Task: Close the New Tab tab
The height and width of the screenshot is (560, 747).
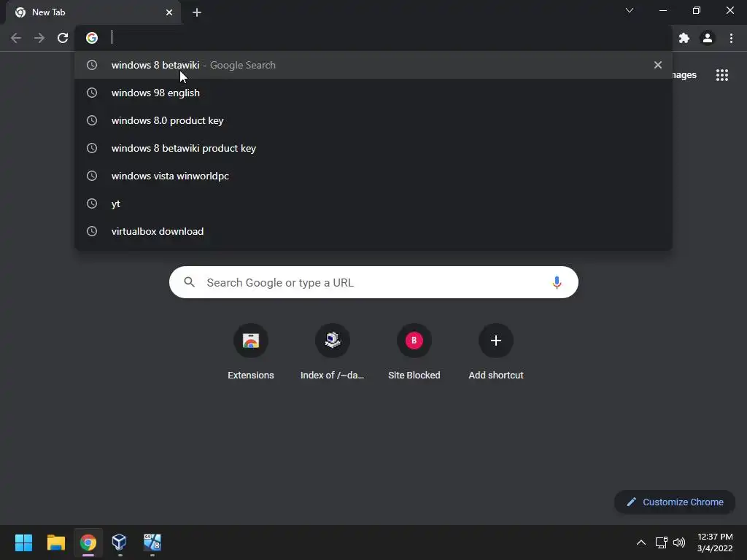Action: point(169,12)
